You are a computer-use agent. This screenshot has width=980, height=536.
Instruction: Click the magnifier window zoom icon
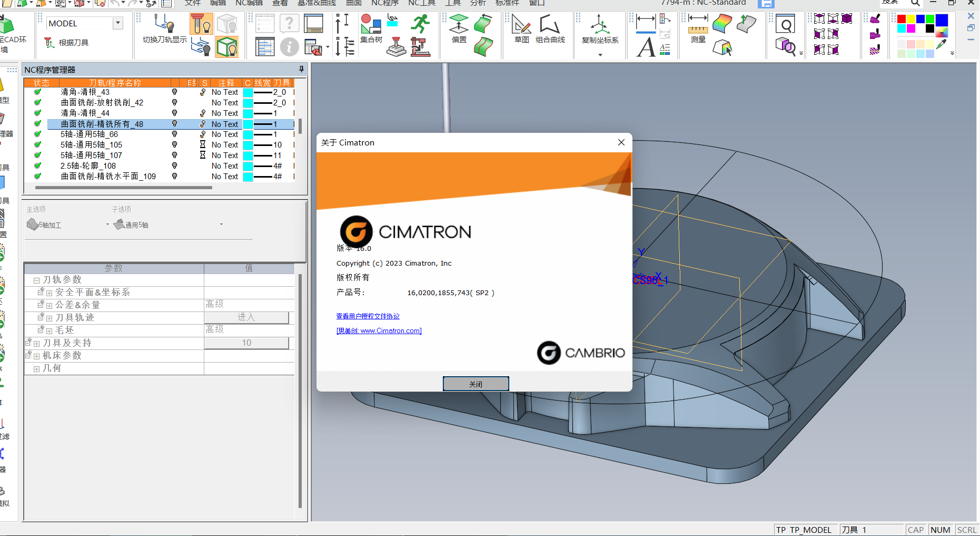tap(785, 25)
